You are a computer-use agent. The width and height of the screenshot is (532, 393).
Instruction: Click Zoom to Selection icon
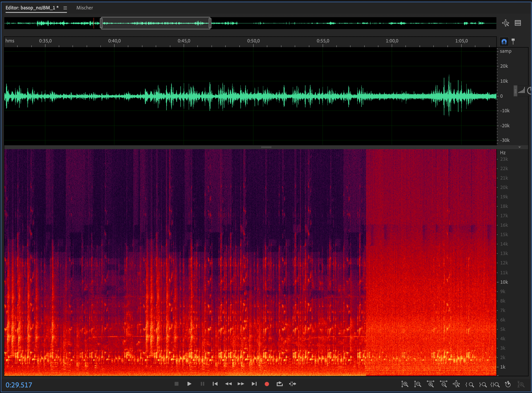click(x=495, y=384)
